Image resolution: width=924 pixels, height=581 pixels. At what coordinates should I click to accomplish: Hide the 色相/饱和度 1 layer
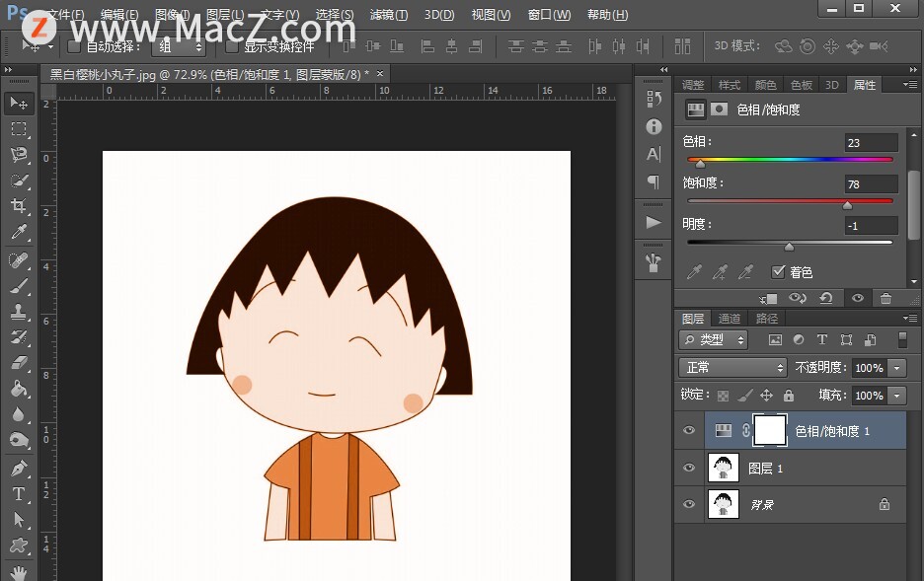point(689,430)
